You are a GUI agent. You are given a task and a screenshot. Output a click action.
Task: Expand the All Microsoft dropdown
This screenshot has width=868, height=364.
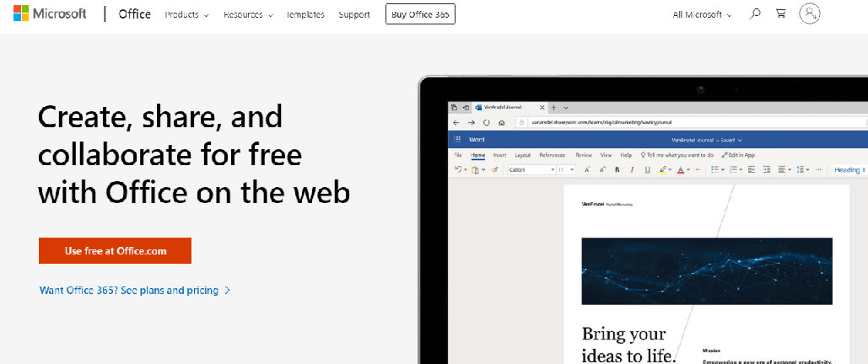coord(702,15)
